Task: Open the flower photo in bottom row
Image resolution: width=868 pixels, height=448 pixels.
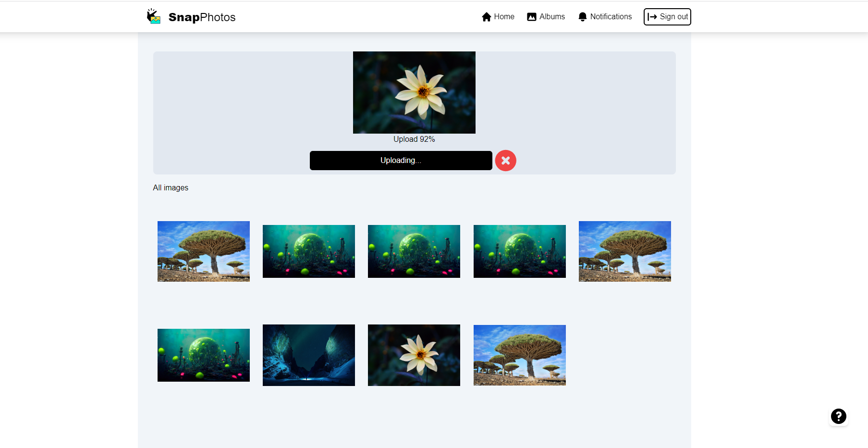Action: pyautogui.click(x=414, y=355)
